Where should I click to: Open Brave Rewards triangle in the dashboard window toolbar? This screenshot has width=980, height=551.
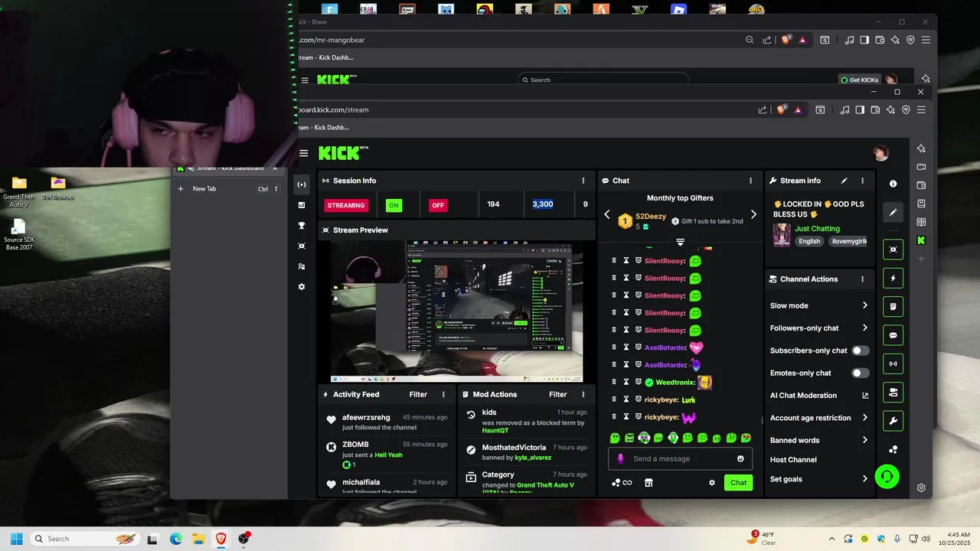(798, 109)
